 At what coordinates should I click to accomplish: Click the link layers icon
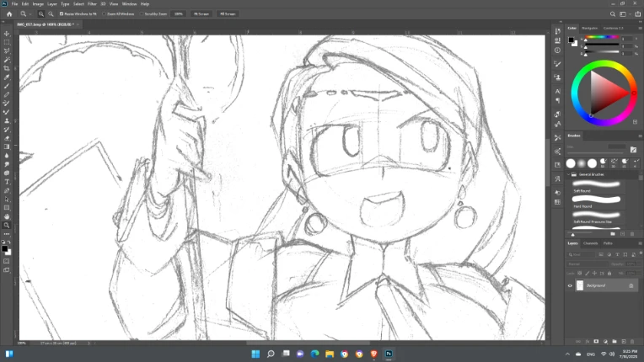coord(578,342)
